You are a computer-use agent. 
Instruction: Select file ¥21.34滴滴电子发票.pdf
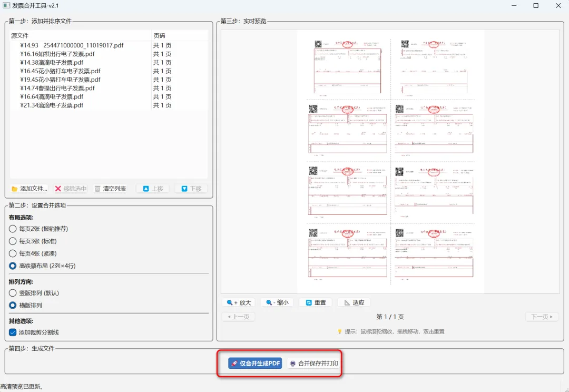point(52,105)
